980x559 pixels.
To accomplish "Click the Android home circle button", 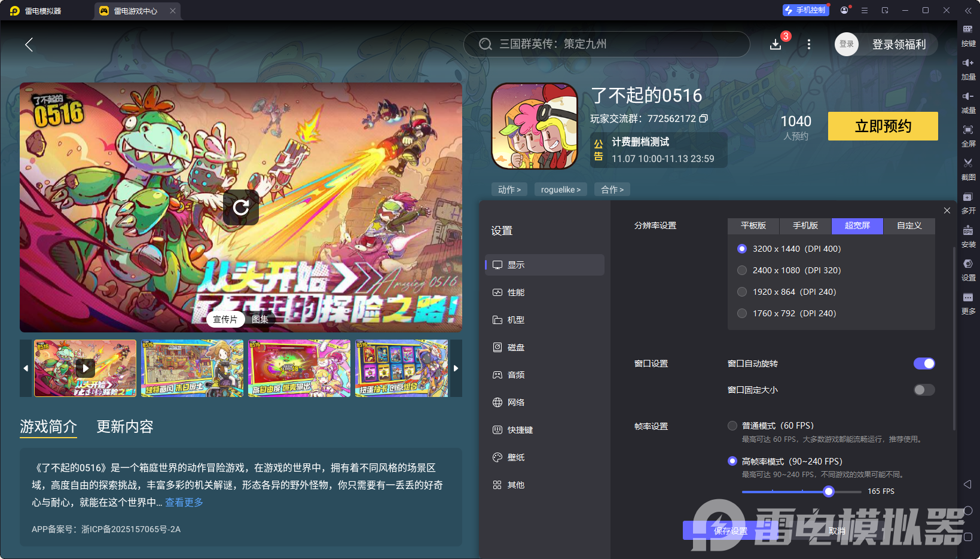I will click(968, 511).
